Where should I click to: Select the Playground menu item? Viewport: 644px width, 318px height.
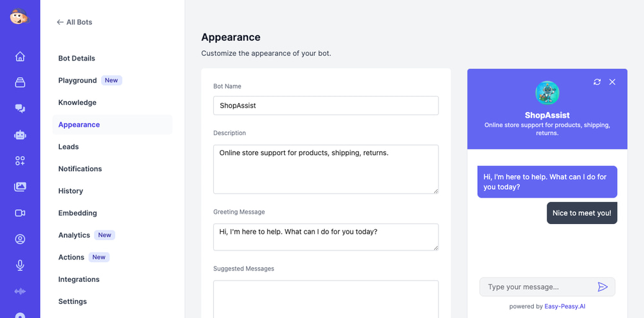[77, 80]
